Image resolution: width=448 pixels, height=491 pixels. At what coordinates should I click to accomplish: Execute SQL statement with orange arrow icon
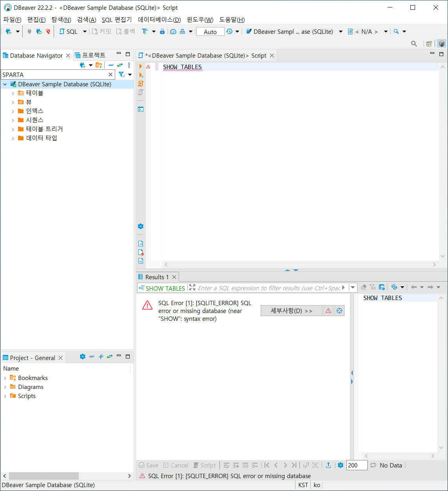click(x=141, y=66)
